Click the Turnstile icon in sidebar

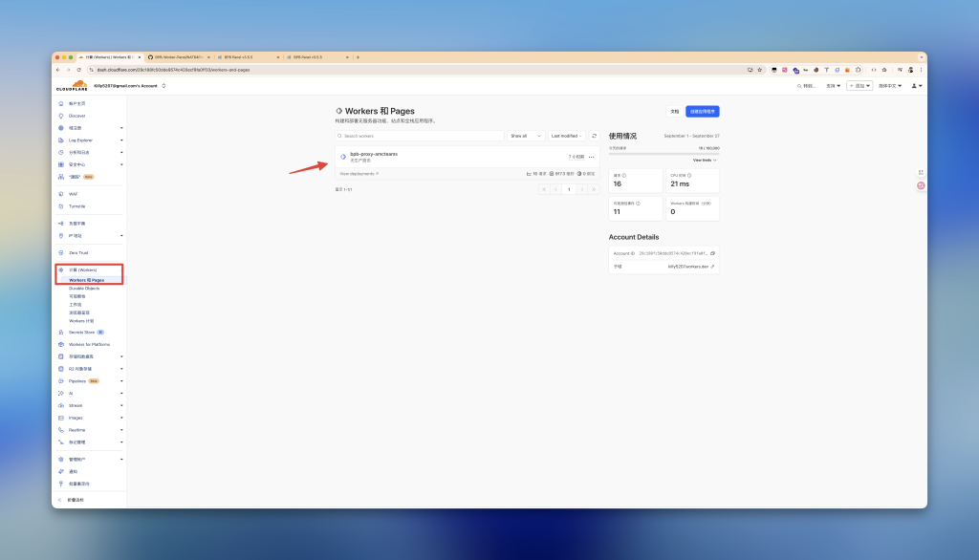(x=61, y=206)
